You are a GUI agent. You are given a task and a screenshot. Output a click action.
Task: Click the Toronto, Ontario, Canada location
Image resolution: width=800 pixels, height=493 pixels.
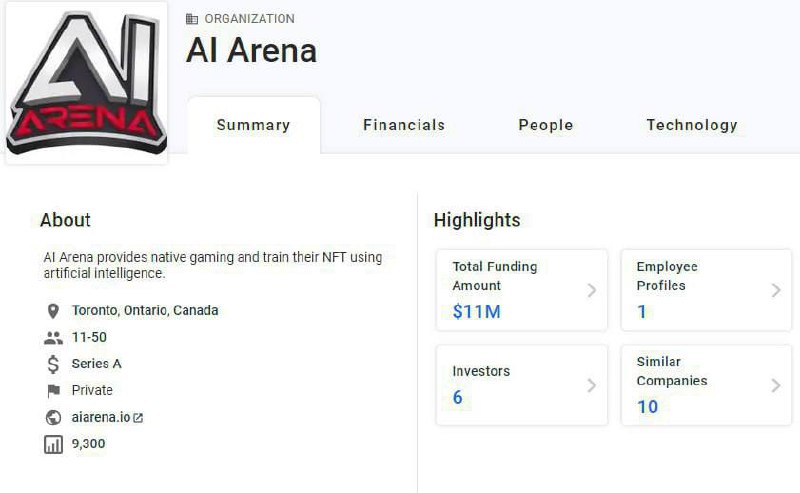pos(145,311)
